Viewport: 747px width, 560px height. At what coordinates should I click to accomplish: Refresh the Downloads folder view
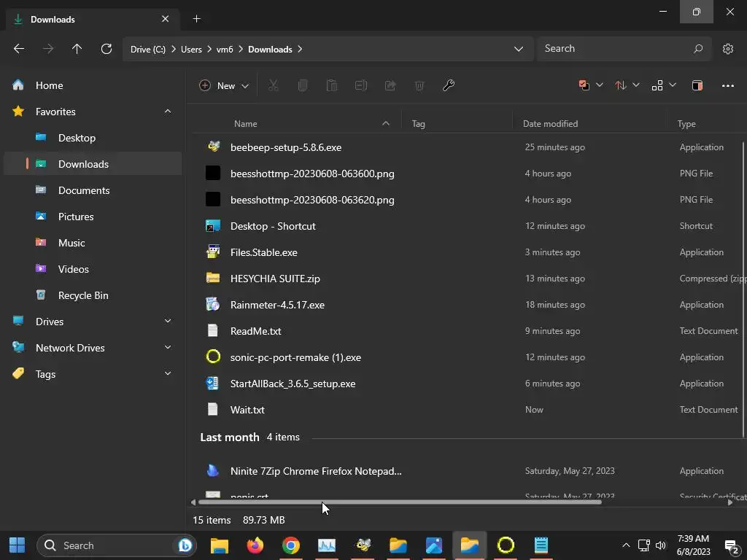pos(107,49)
